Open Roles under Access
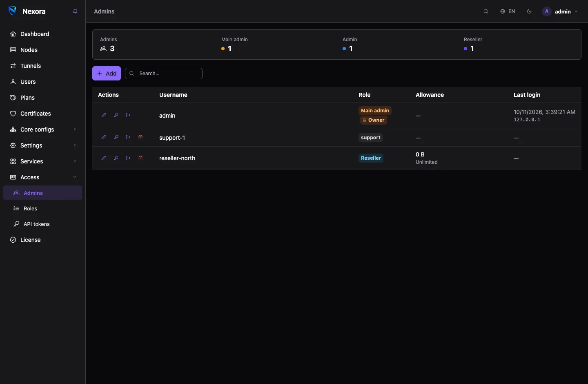 click(42, 208)
